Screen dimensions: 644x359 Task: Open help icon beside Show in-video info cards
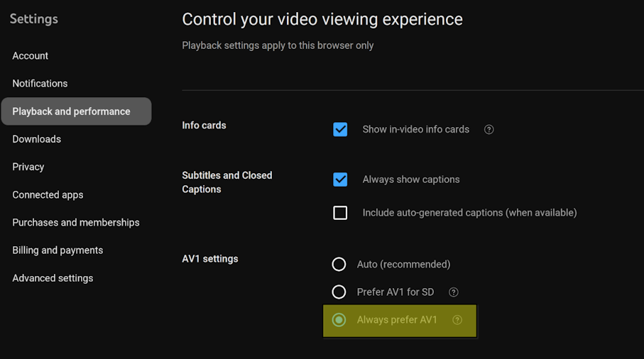click(x=489, y=130)
